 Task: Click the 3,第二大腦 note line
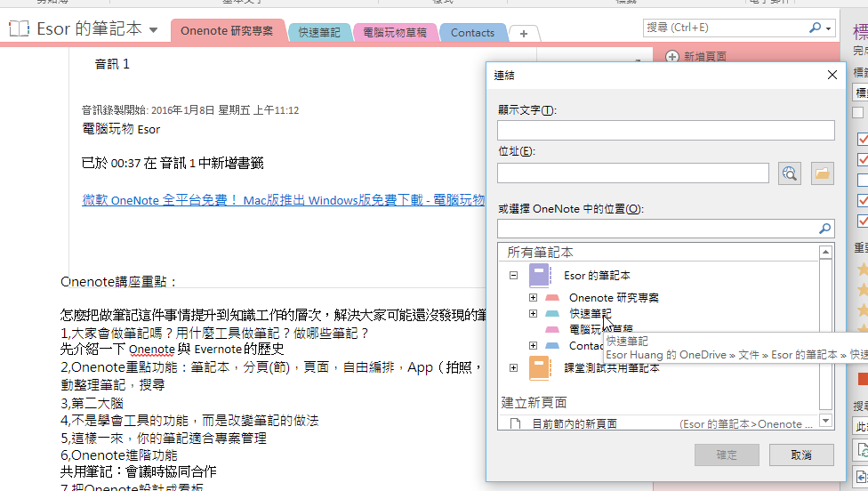pyautogui.click(x=92, y=404)
